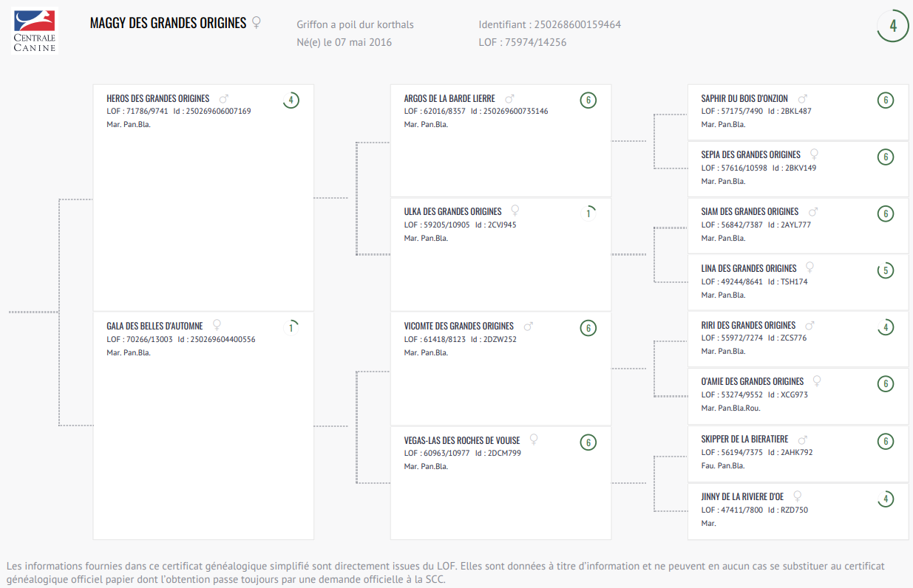Click the Maggy des Grandes Origines title
Screen dimensions: 913x588
pos(168,23)
